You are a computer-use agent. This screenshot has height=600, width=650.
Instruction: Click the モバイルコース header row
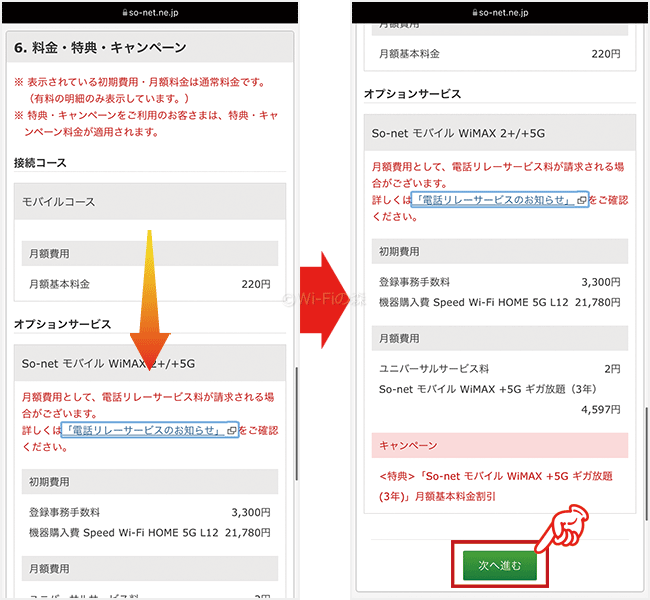point(150,202)
